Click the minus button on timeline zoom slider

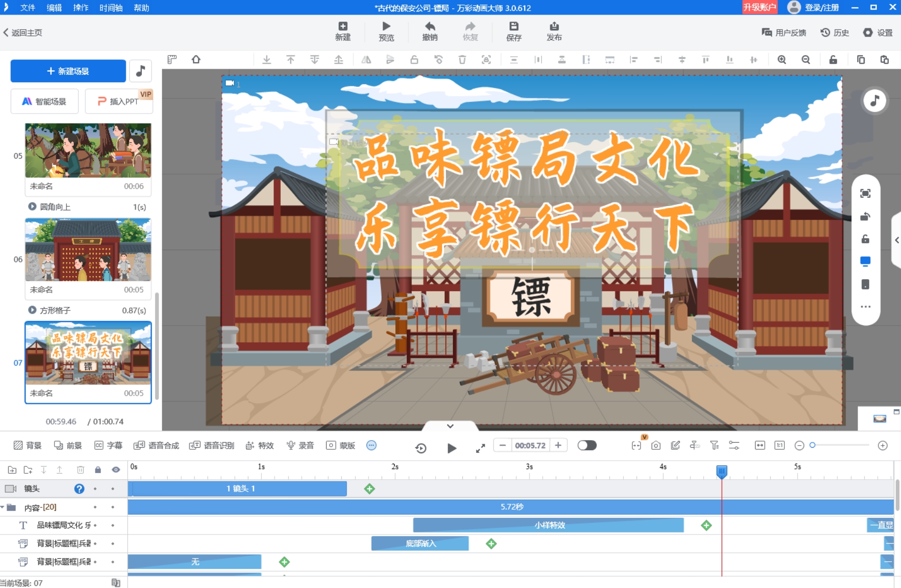(799, 446)
